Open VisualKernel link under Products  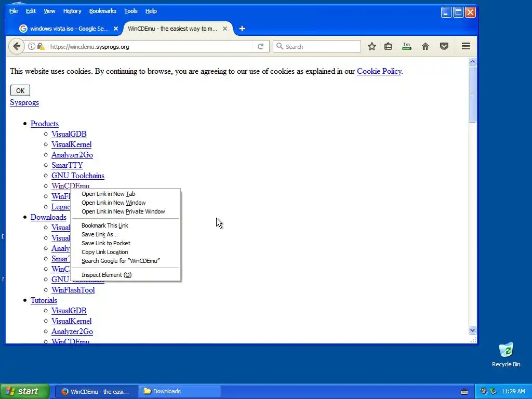(72, 144)
